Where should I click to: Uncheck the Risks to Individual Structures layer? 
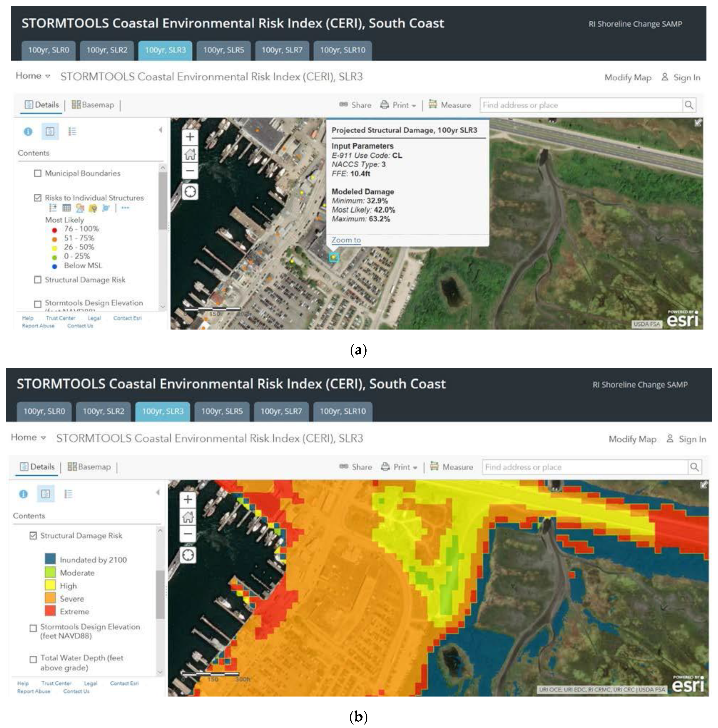click(x=38, y=198)
